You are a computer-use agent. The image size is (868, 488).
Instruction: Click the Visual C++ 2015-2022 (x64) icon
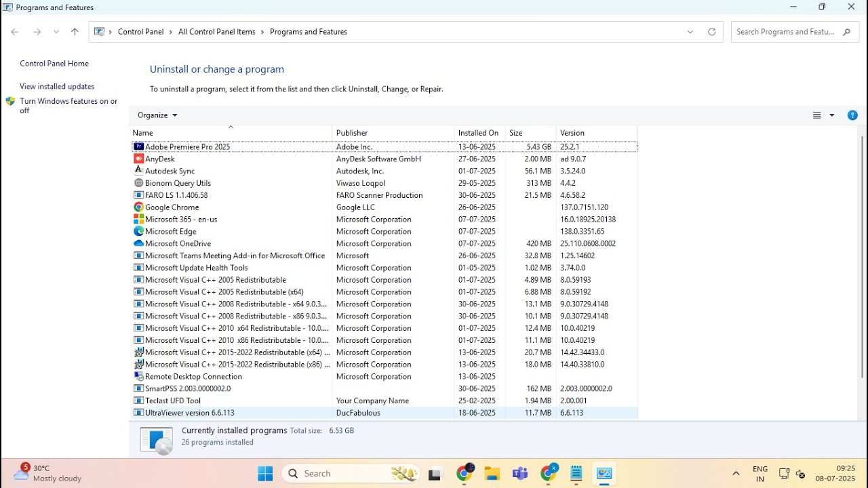point(138,352)
